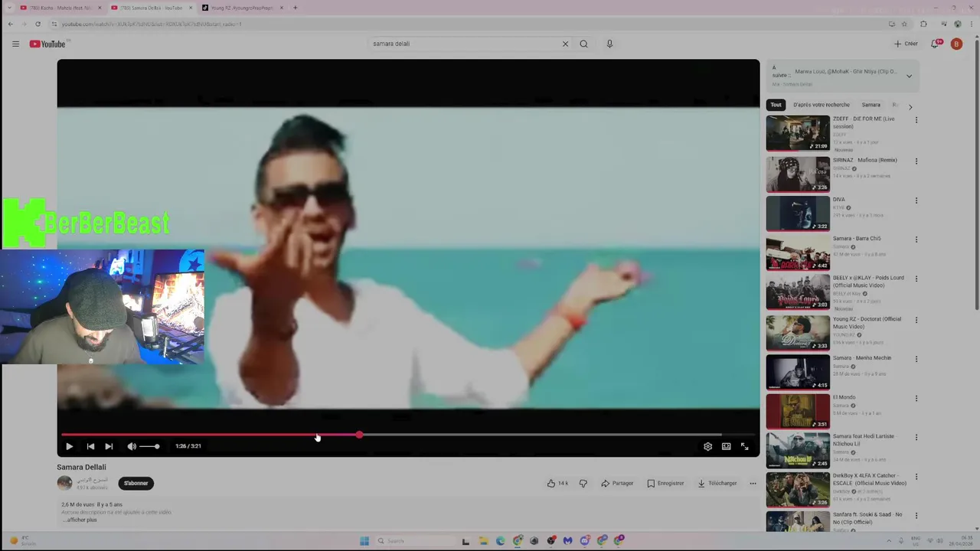The height and width of the screenshot is (551, 980).
Task: Focus the YouTube search field
Action: pyautogui.click(x=465, y=44)
